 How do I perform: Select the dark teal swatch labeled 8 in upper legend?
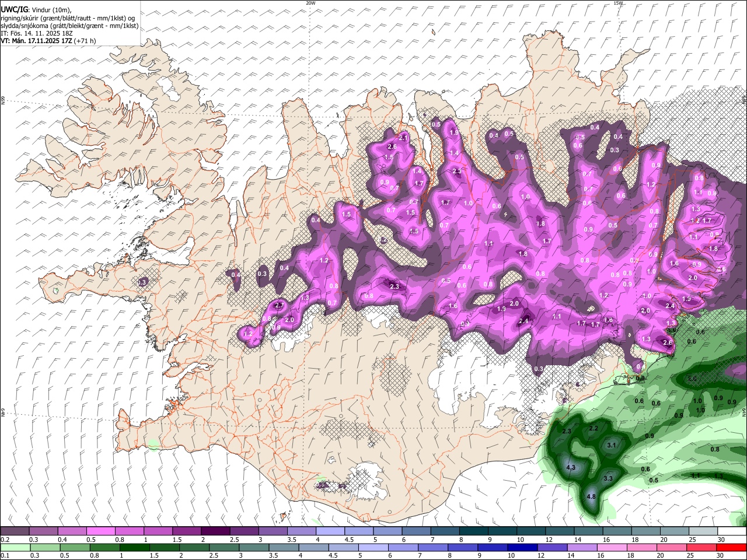474,531
